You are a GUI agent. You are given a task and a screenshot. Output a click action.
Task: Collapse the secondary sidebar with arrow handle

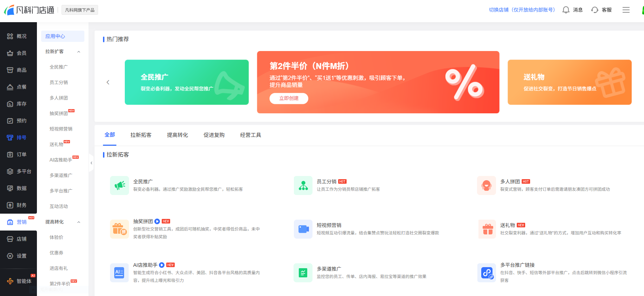click(91, 163)
